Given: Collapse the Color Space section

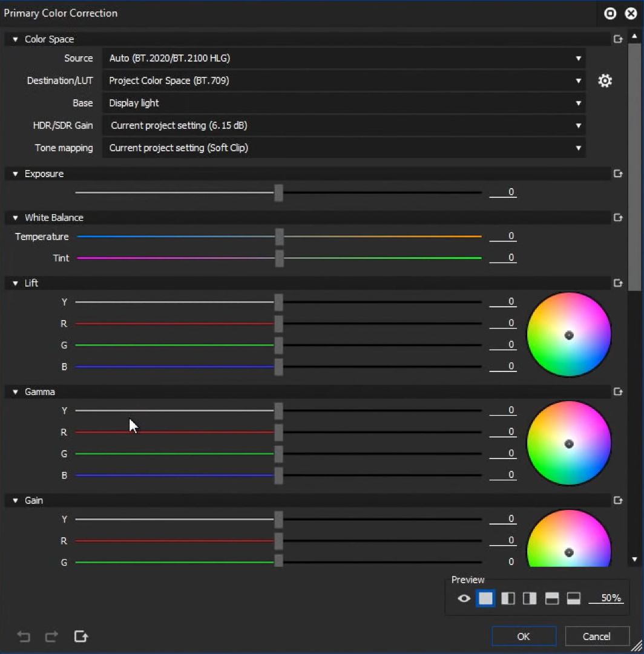Looking at the screenshot, I should click(x=16, y=39).
